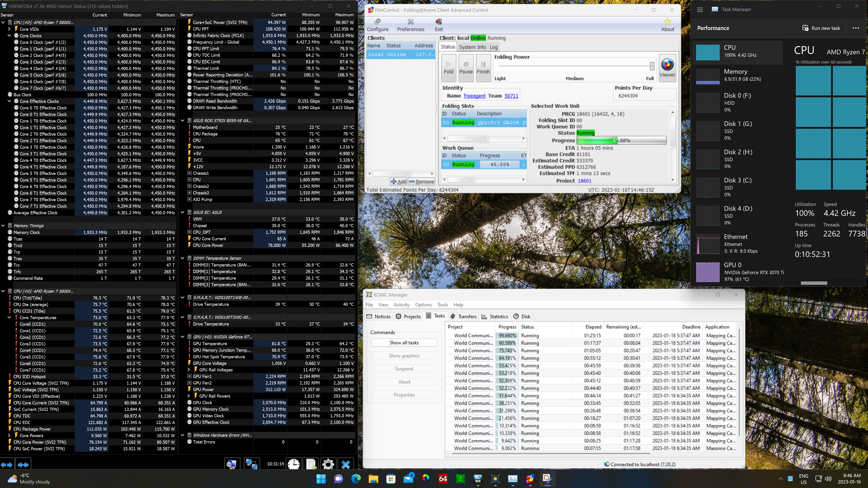
Task: Start HWiNFO logging with the sheet-plus icon
Action: [311, 464]
